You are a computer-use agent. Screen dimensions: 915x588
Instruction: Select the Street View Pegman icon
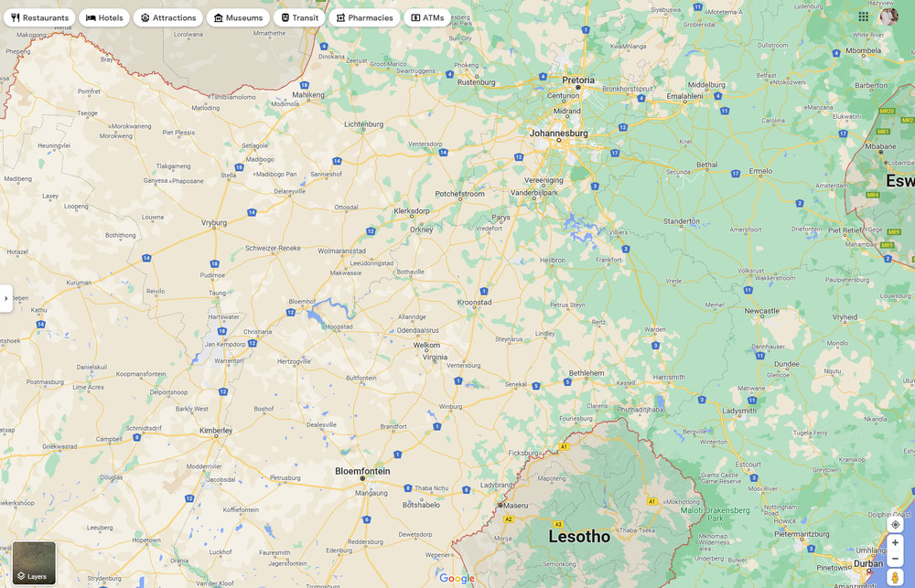(895, 577)
